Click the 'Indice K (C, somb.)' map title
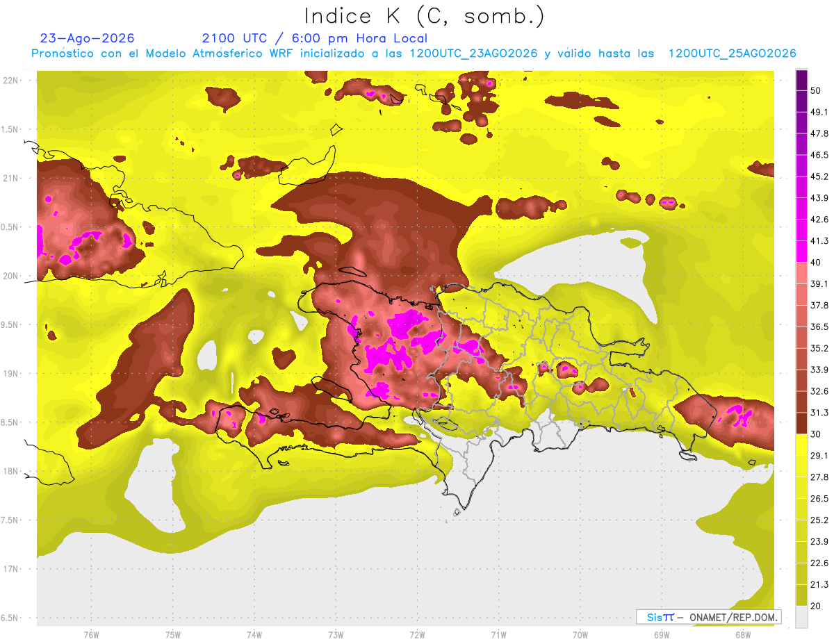The image size is (834, 644). coord(425,16)
